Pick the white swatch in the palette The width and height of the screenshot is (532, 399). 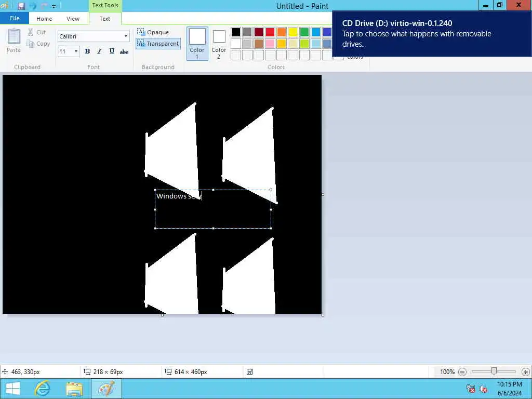[x=236, y=44]
